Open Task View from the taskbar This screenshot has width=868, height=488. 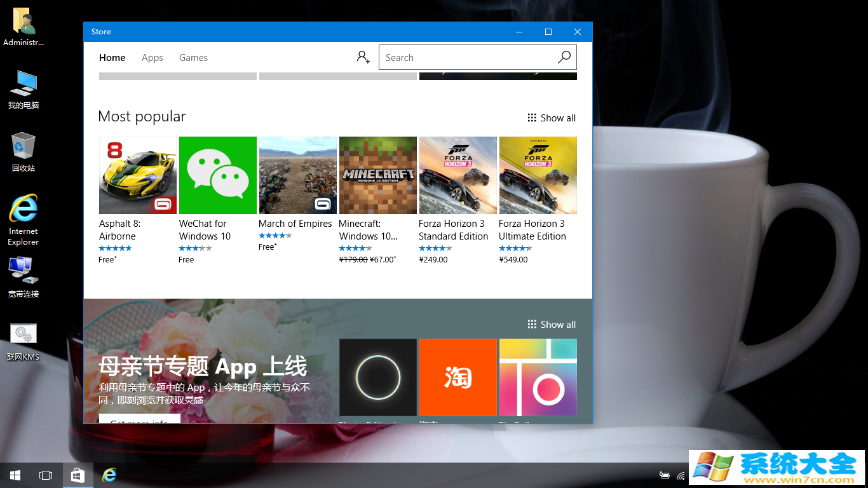[45, 475]
